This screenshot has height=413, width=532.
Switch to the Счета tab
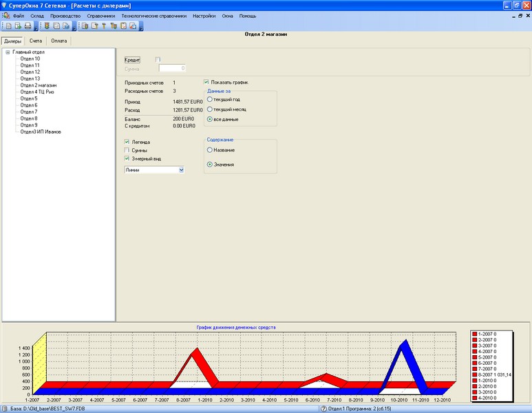(36, 41)
